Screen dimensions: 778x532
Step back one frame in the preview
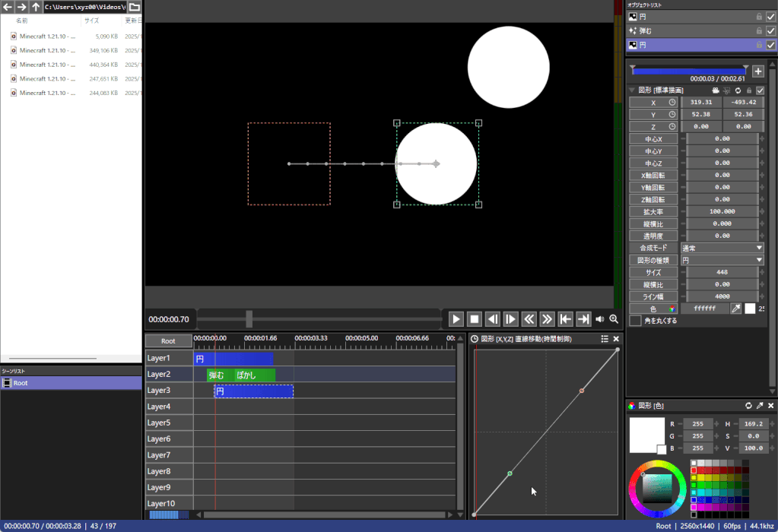tap(493, 319)
